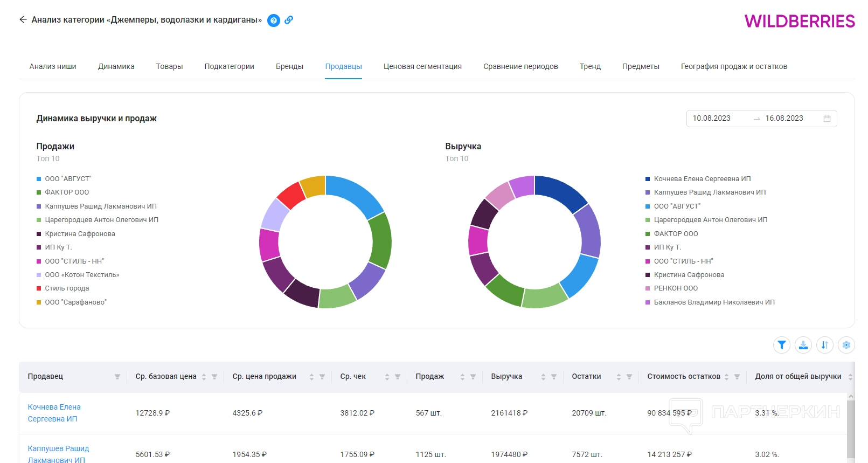Click the start date field showing 10.08.2023
The height and width of the screenshot is (463, 868).
point(711,119)
